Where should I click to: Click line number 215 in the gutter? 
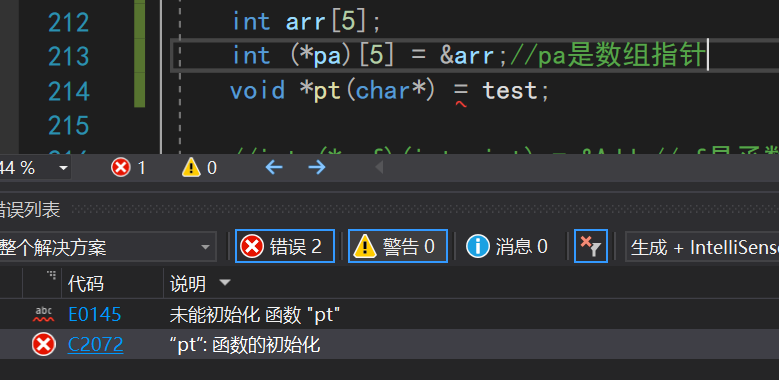(69, 126)
